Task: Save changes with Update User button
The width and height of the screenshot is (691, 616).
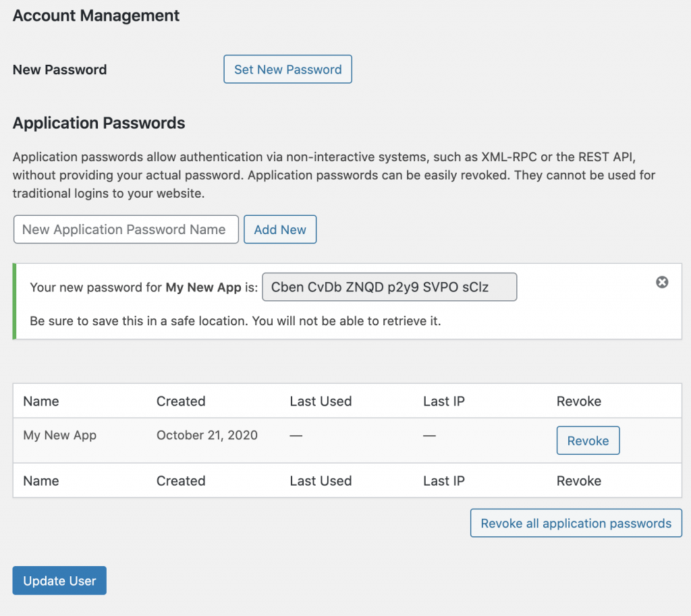Action: pos(59,580)
